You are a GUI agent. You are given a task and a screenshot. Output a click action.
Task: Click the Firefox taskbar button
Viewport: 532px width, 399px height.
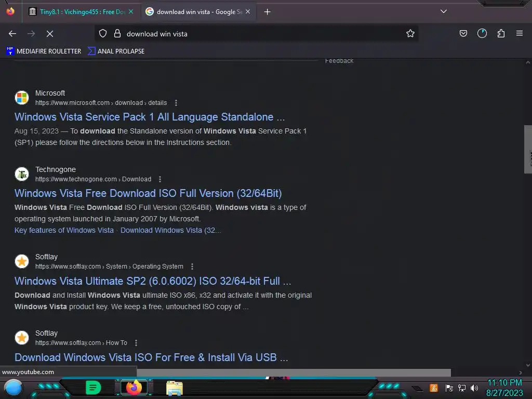click(x=134, y=388)
